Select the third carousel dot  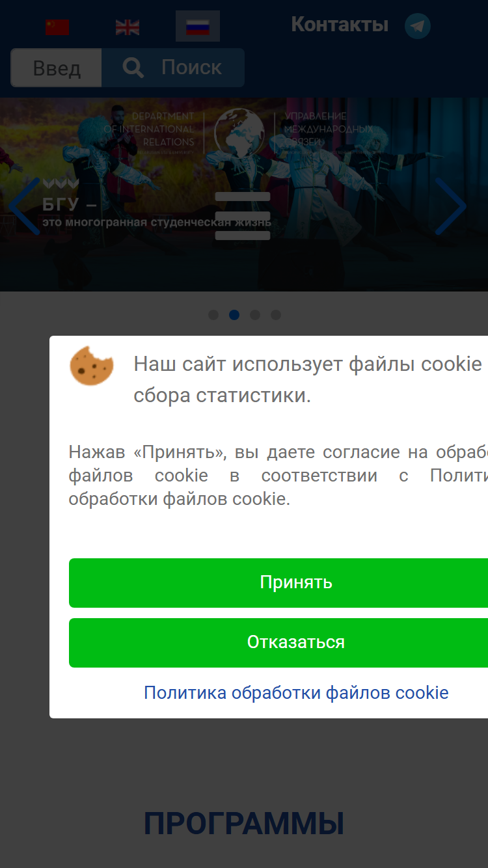click(255, 315)
